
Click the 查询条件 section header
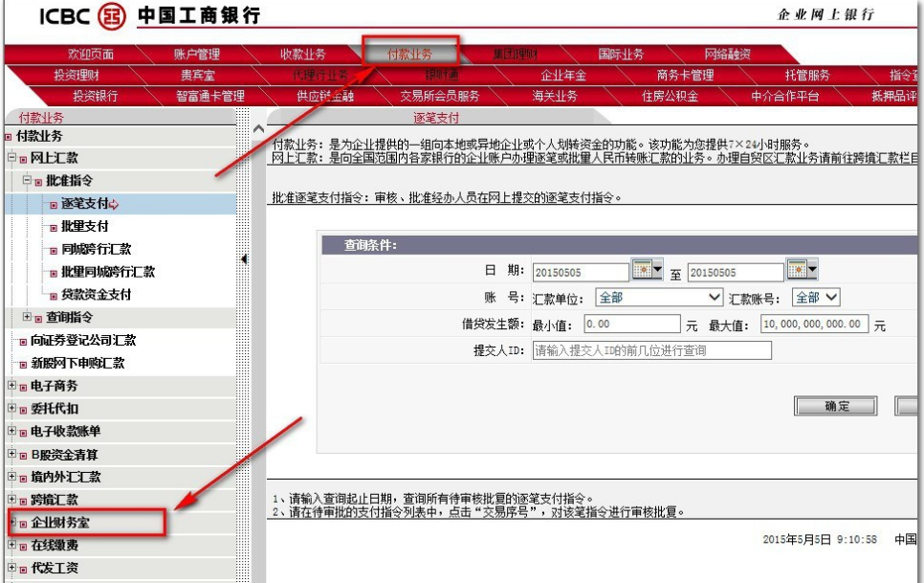point(619,245)
